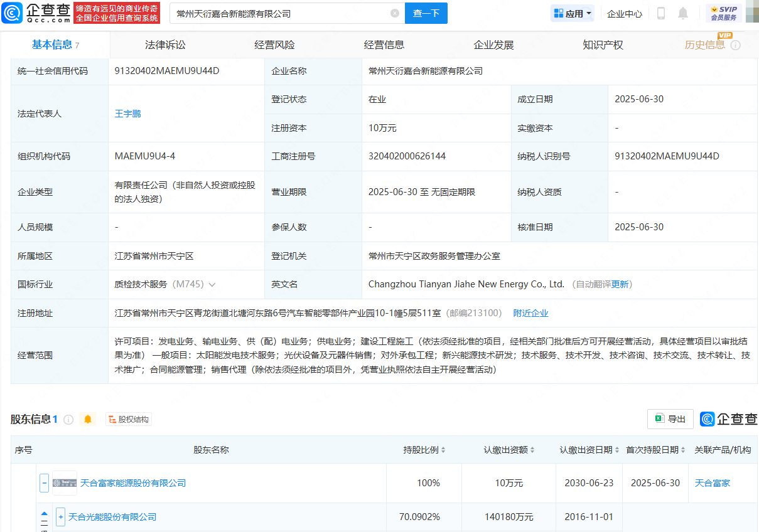This screenshot has width=759, height=532.
Task: Click the Qcc.com 企查查 logo
Action: 36,13
